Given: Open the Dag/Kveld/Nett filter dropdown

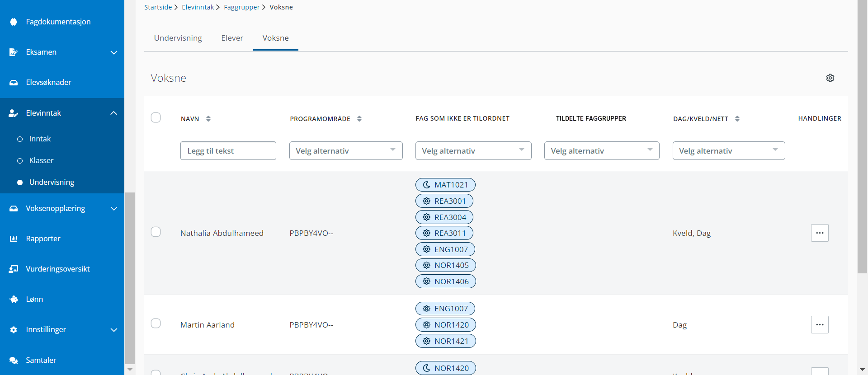Looking at the screenshot, I should [x=729, y=150].
